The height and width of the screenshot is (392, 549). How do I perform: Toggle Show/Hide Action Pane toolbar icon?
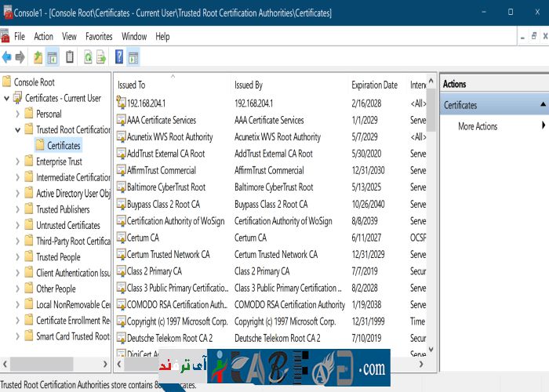(x=133, y=57)
